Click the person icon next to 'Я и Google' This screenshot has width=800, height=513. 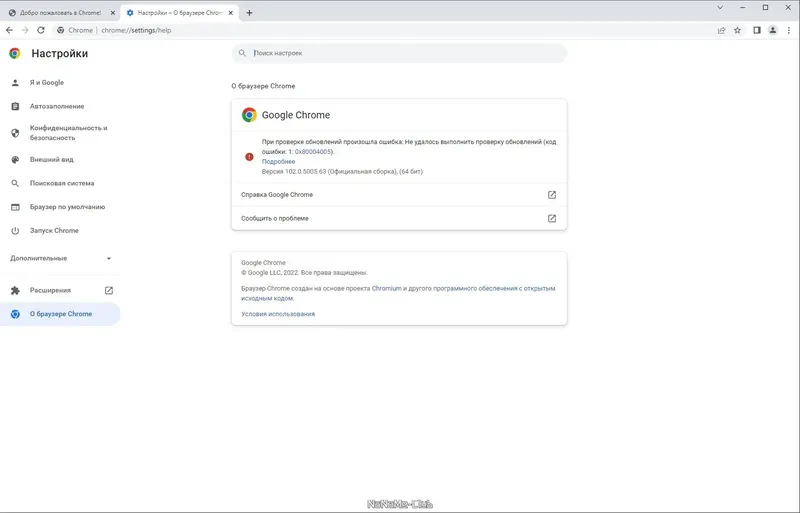15,83
